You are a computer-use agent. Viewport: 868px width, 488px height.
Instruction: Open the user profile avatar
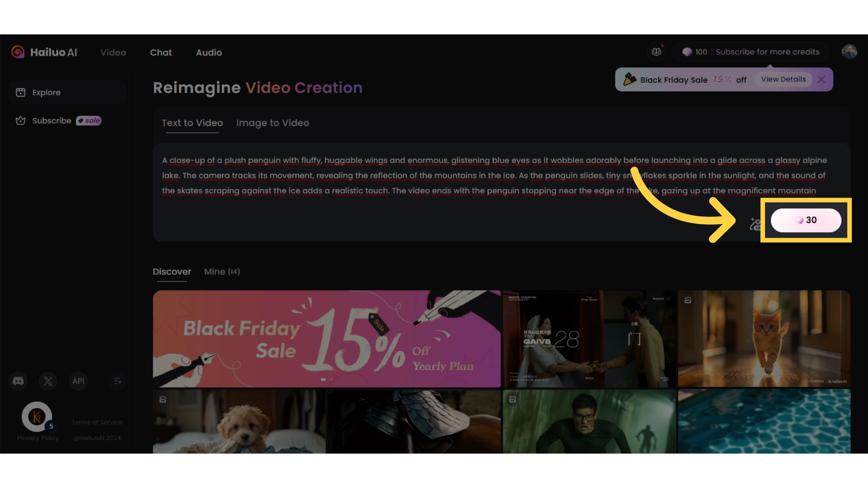[849, 52]
